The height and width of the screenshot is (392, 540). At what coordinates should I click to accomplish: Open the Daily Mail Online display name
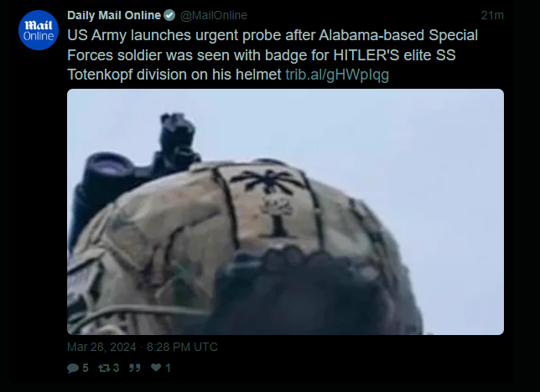pyautogui.click(x=114, y=15)
